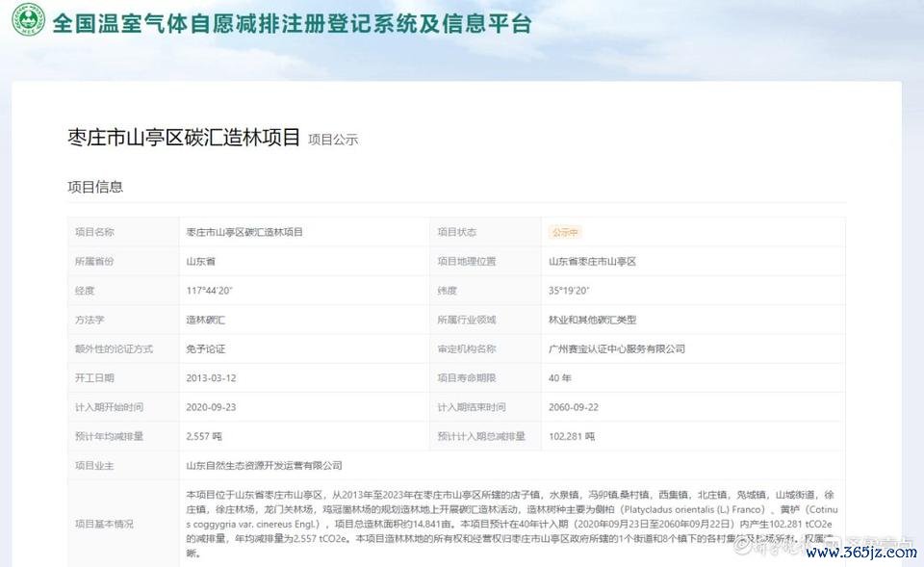
Task: Select the start date 2013-03-12
Action: (x=211, y=377)
